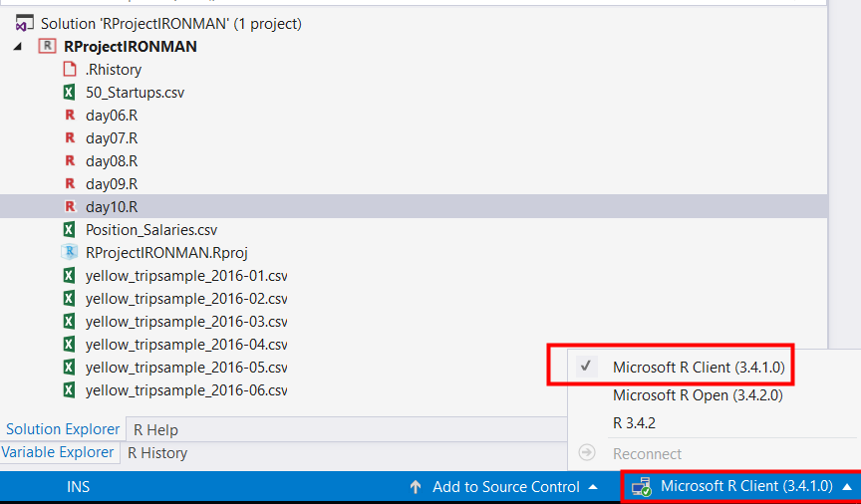Click the R icon beside day10.R
The width and height of the screenshot is (861, 504).
click(70, 207)
